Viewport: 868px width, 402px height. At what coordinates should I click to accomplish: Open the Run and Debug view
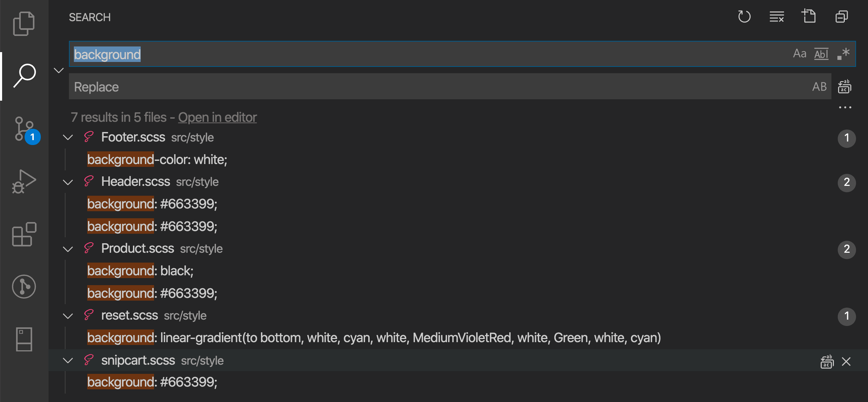(24, 181)
